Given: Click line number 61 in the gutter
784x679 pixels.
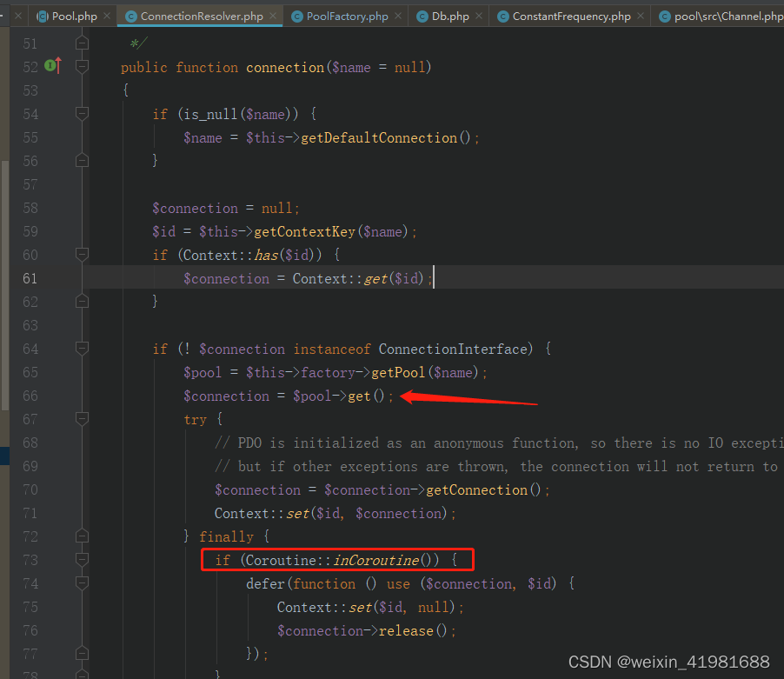Looking at the screenshot, I should pyautogui.click(x=30, y=278).
